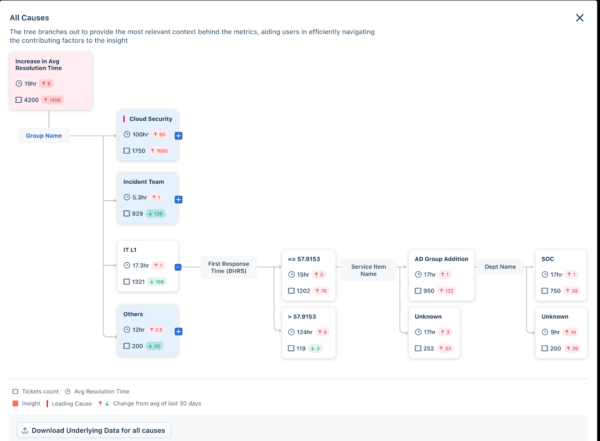600x441 pixels.
Task: Expand the Others node plus icon
Action: click(x=178, y=332)
